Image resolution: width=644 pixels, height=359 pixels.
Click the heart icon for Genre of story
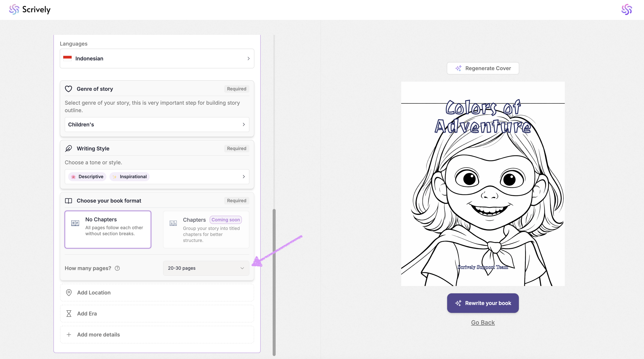(68, 89)
